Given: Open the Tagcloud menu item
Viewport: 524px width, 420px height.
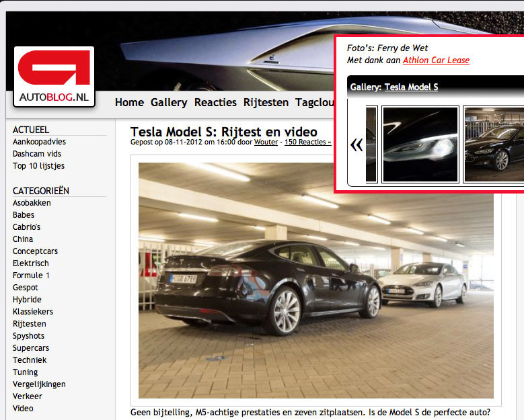Looking at the screenshot, I should [314, 102].
